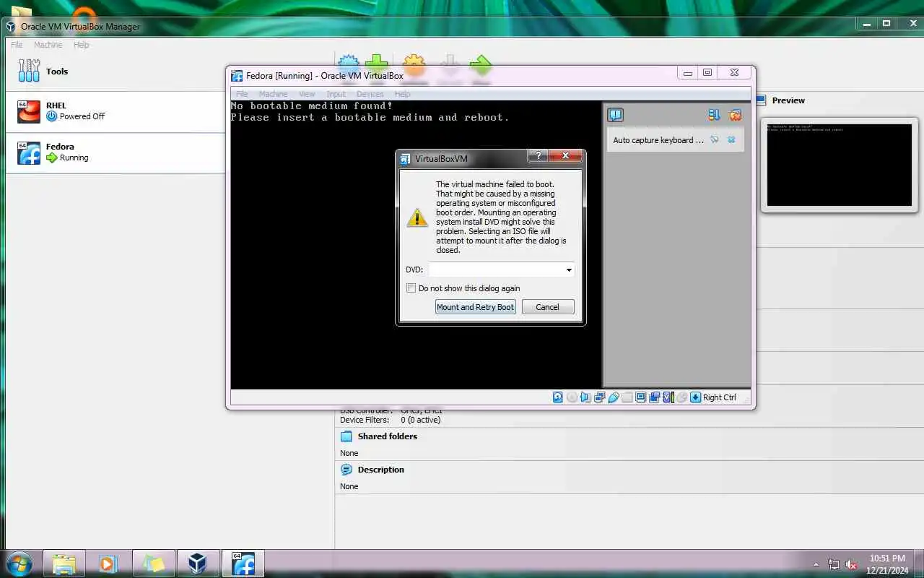Click the hard disk activity status icon
The height and width of the screenshot is (578, 924).
click(558, 397)
